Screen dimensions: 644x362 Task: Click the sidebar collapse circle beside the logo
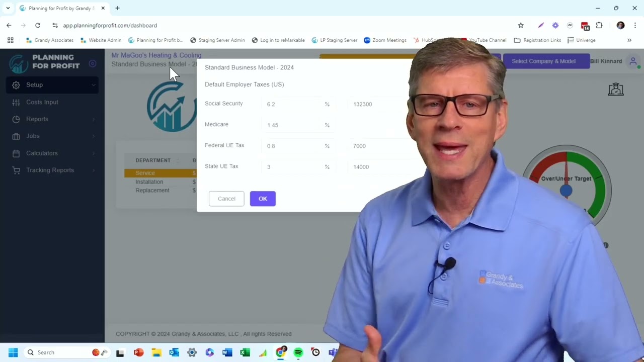(92, 63)
